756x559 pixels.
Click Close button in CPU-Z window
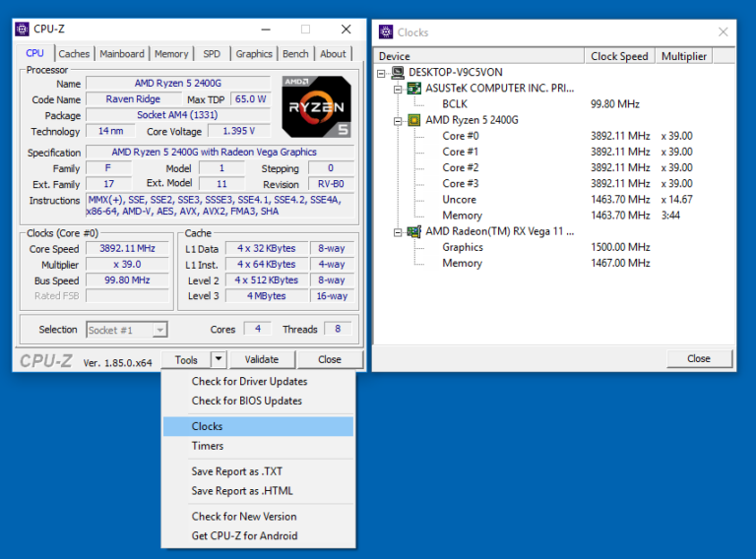330,359
